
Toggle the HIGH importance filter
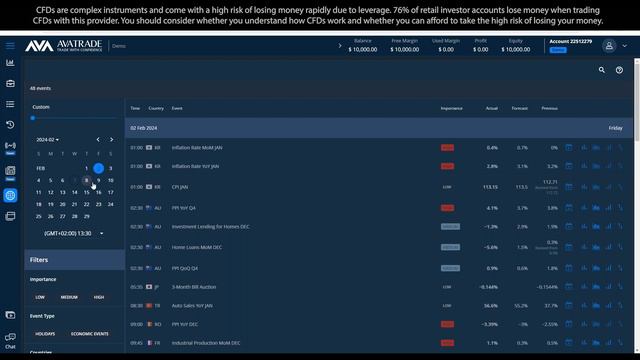(x=99, y=297)
